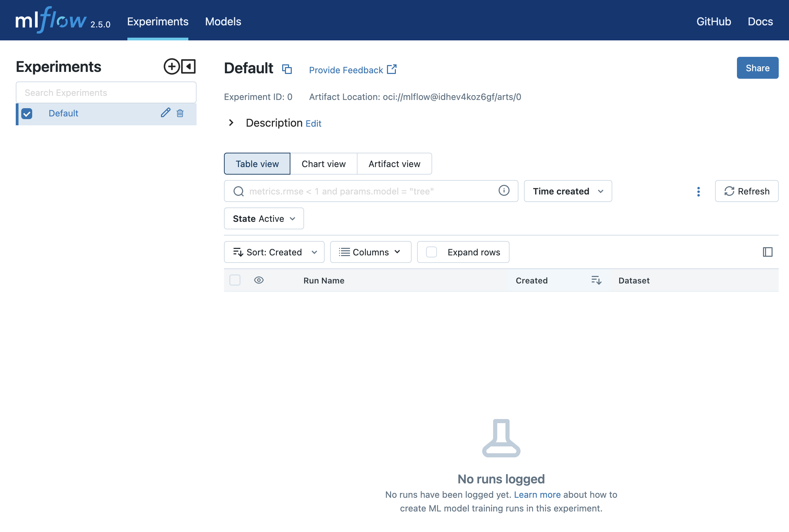
Task: Toggle the side preview panel icon
Action: (x=768, y=252)
